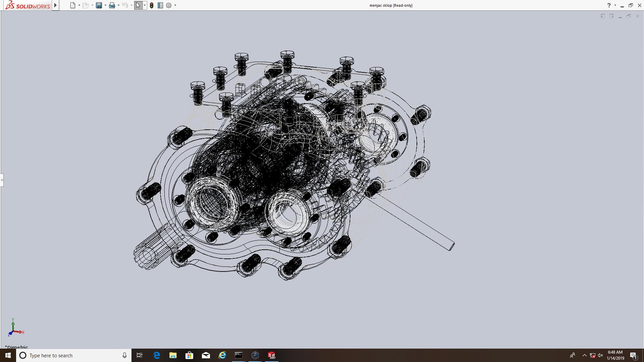Open File Properties list icon
The image size is (644, 362).
160,5
